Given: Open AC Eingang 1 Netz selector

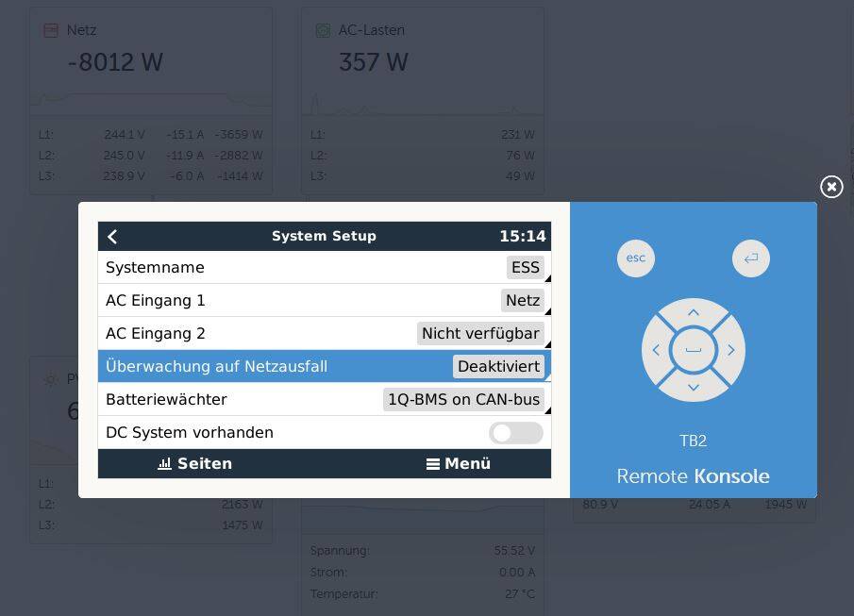Looking at the screenshot, I should click(x=522, y=301).
